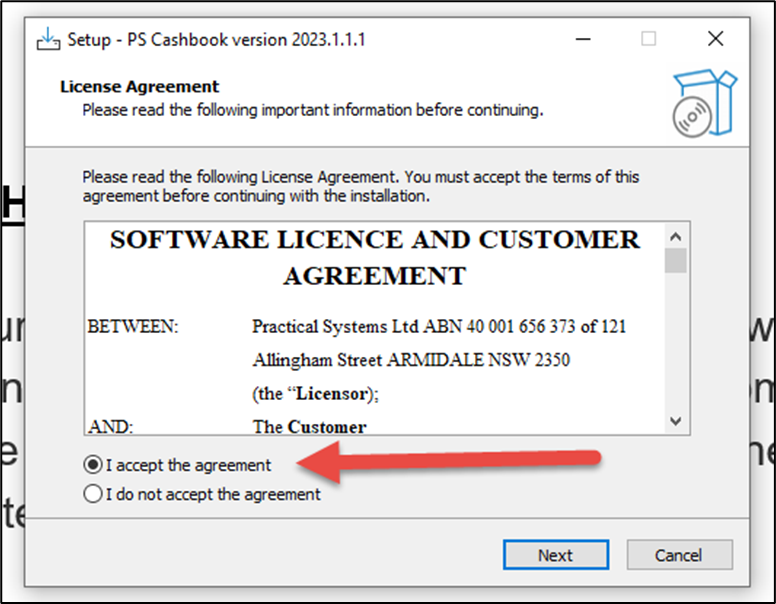
Task: Click 'The Customer' text in licence
Action: pos(310,427)
